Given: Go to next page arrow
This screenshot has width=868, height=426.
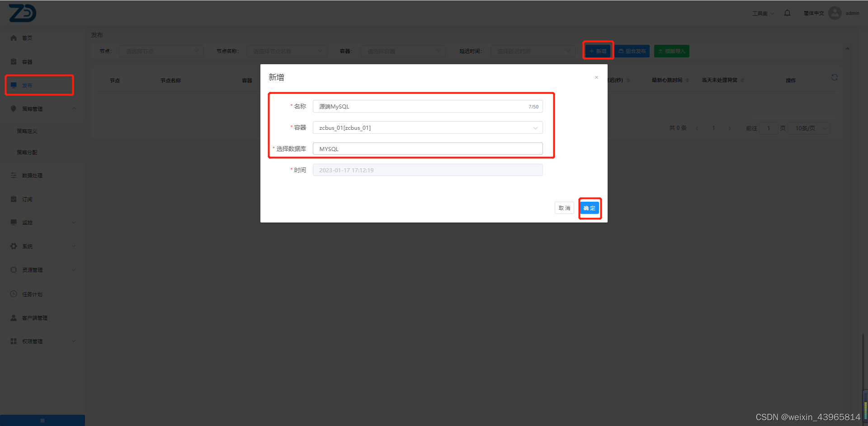Looking at the screenshot, I should click(730, 128).
